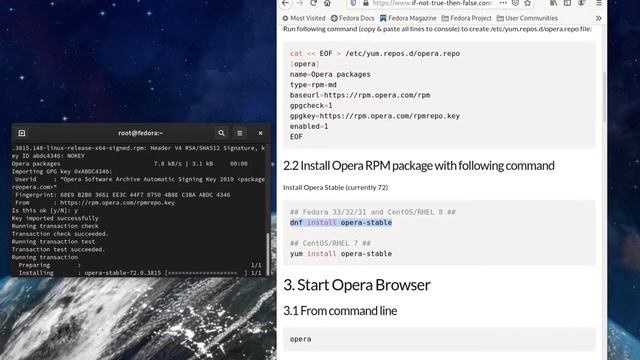Click terminal line 'Key imported successfully'
Screen dimensions: 640x360
55,218
